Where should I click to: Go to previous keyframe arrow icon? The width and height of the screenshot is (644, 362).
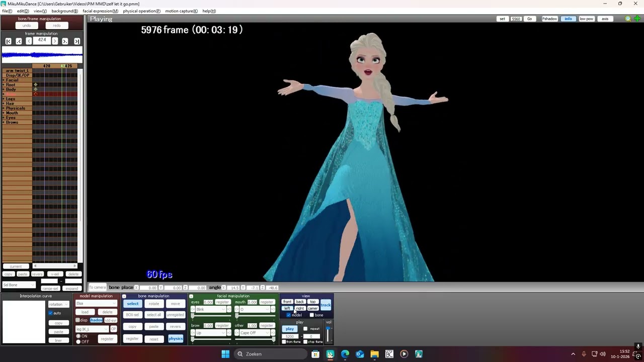(19, 41)
